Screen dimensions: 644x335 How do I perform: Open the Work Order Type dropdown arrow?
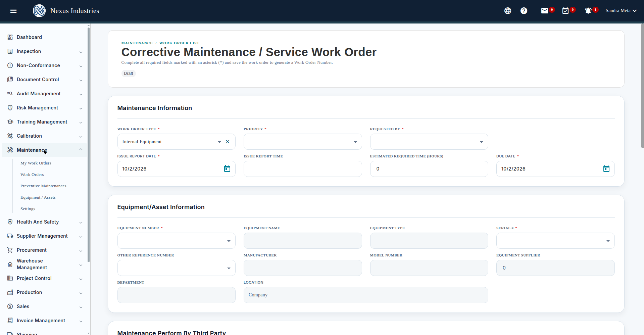[219, 142]
